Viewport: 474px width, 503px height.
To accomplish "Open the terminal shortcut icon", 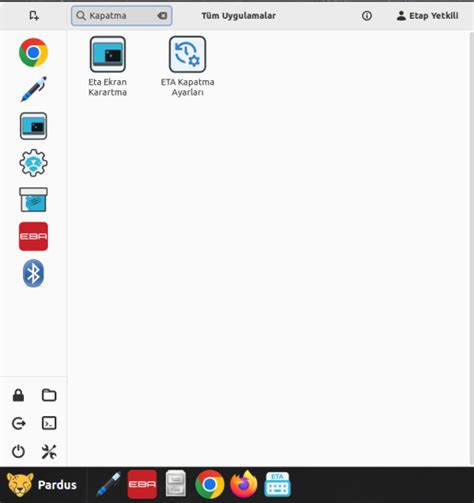I will click(x=49, y=423).
